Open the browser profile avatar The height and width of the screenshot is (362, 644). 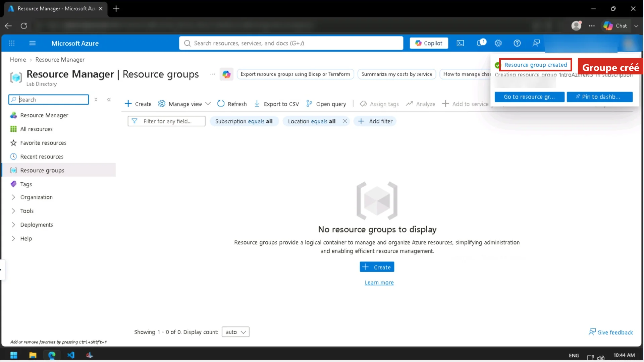point(576,26)
